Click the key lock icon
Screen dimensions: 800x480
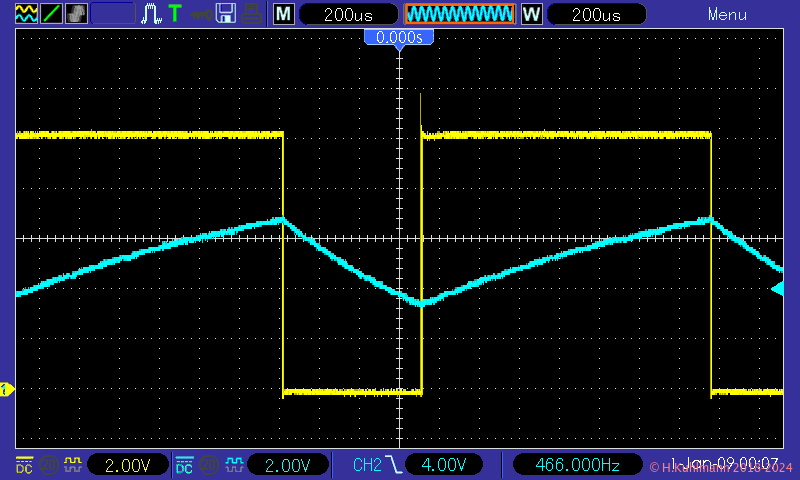[201, 14]
